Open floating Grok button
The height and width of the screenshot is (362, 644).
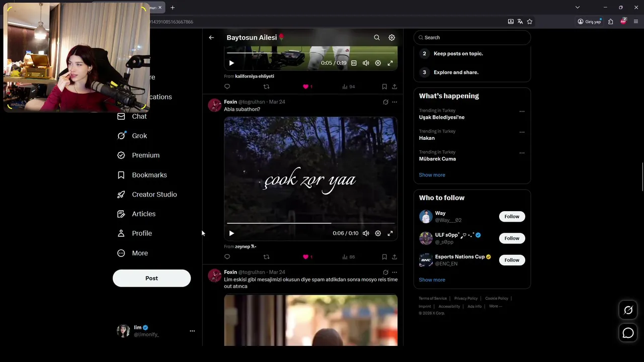[628, 310]
